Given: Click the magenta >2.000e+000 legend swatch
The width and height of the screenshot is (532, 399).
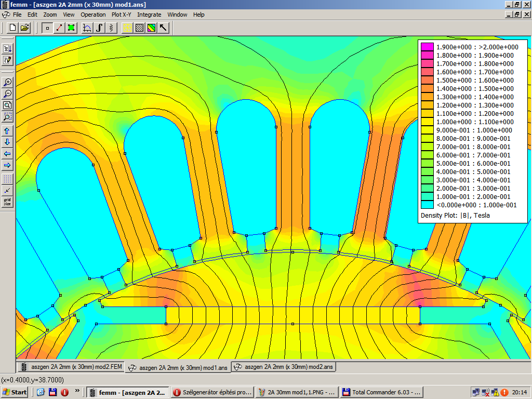Looking at the screenshot, I should click(427, 47).
